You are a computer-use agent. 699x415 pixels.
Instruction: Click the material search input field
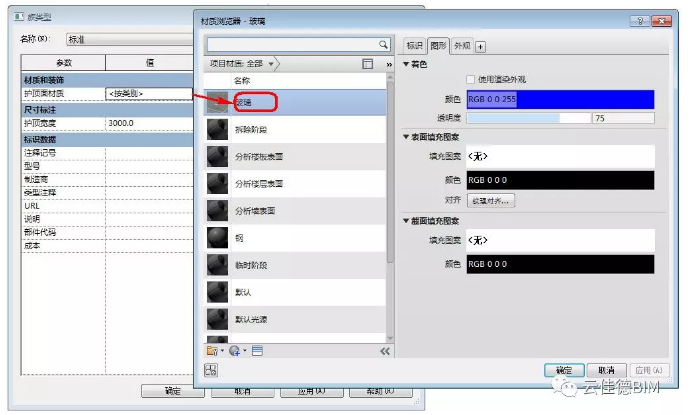pyautogui.click(x=290, y=45)
